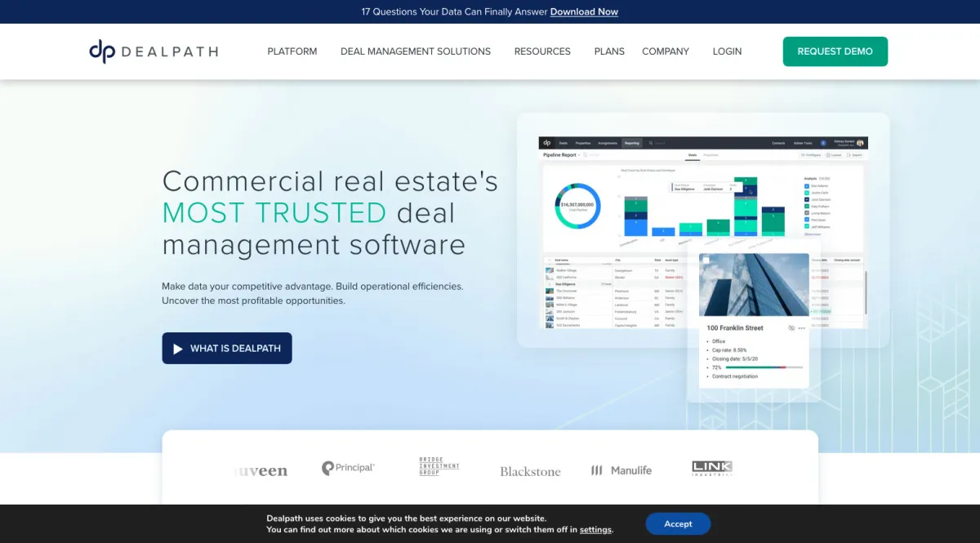This screenshot has width=980, height=543.
Task: Select Reporting tab in dashboard preview
Action: (632, 143)
